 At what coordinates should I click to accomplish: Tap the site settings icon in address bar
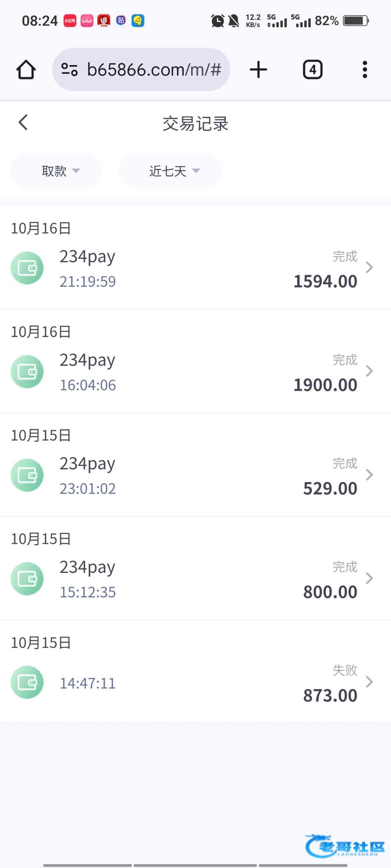coord(69,69)
